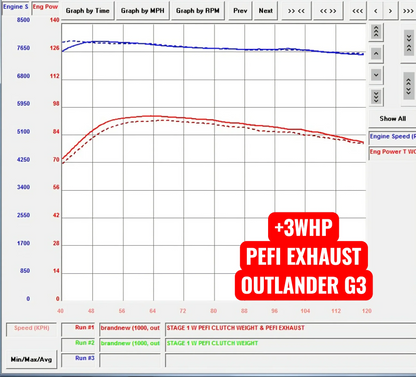The width and height of the screenshot is (416, 377).
Task: Switch to Graph by RPM view
Action: 198,11
